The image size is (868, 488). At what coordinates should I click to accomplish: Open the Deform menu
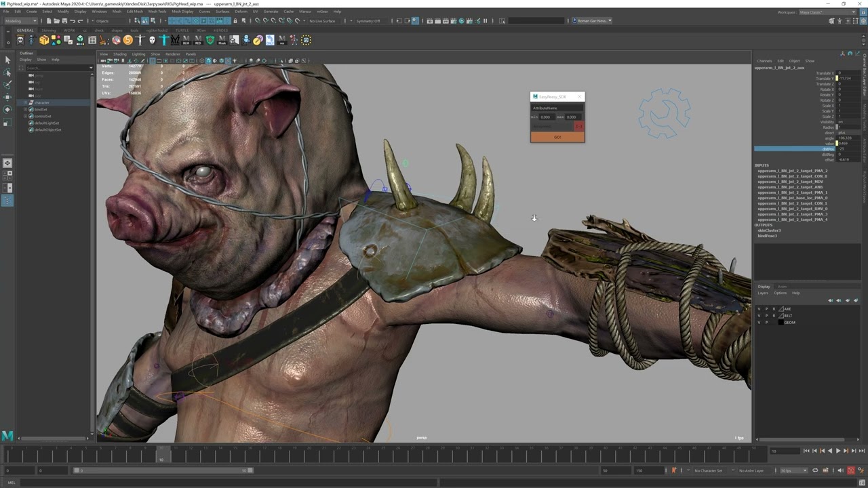click(241, 12)
